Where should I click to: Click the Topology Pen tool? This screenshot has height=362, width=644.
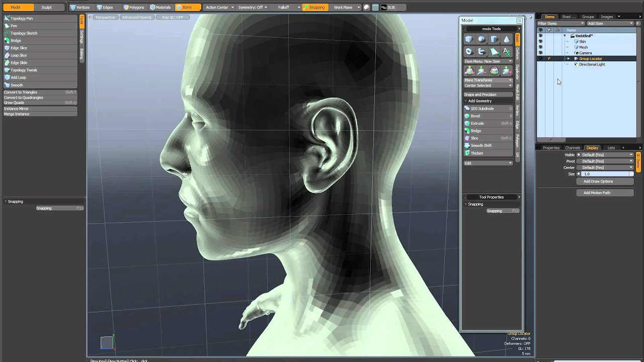(40, 18)
